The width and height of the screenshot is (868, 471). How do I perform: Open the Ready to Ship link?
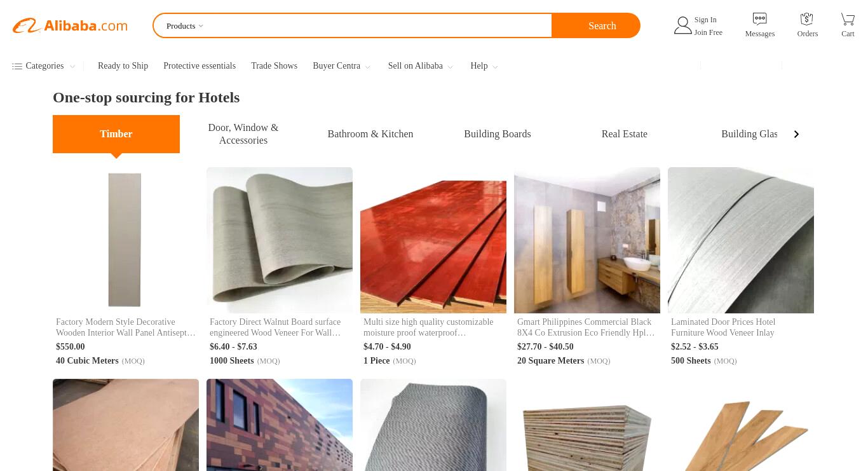pyautogui.click(x=123, y=66)
